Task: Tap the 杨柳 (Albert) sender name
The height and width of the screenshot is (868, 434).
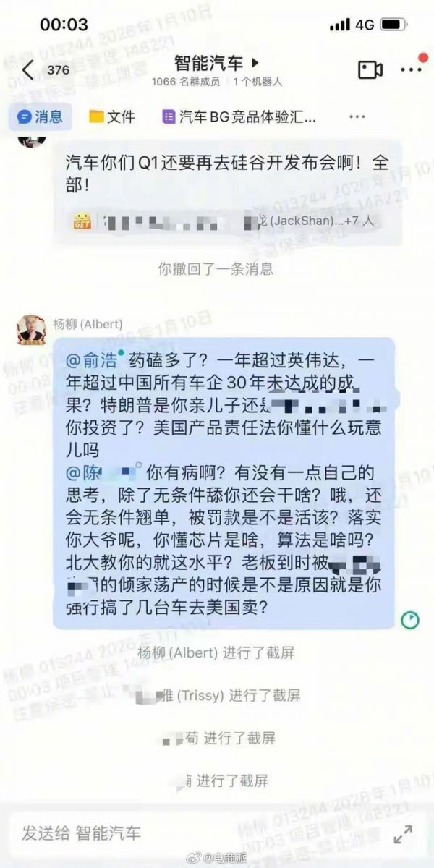Action: [x=88, y=323]
